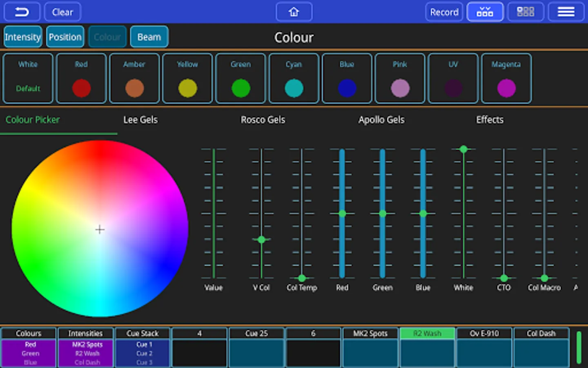588x368 pixels.
Task: Show the Effects tab
Action: [490, 120]
